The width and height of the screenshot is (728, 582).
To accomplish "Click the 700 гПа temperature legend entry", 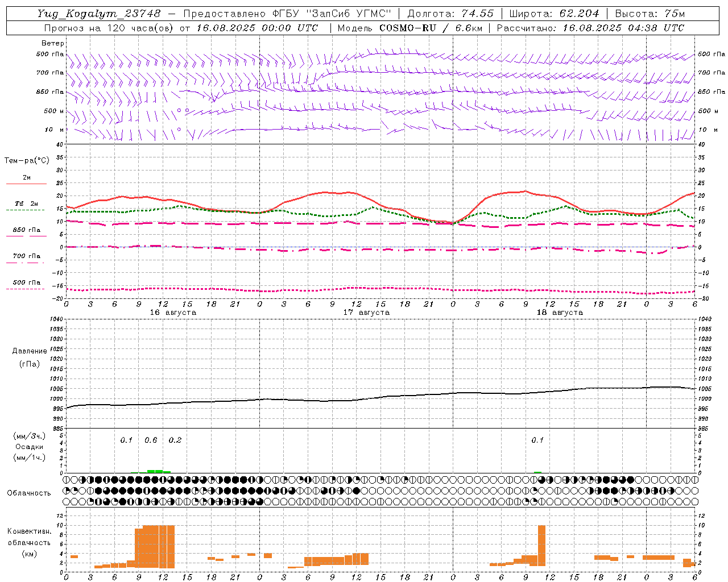I will click(27, 256).
